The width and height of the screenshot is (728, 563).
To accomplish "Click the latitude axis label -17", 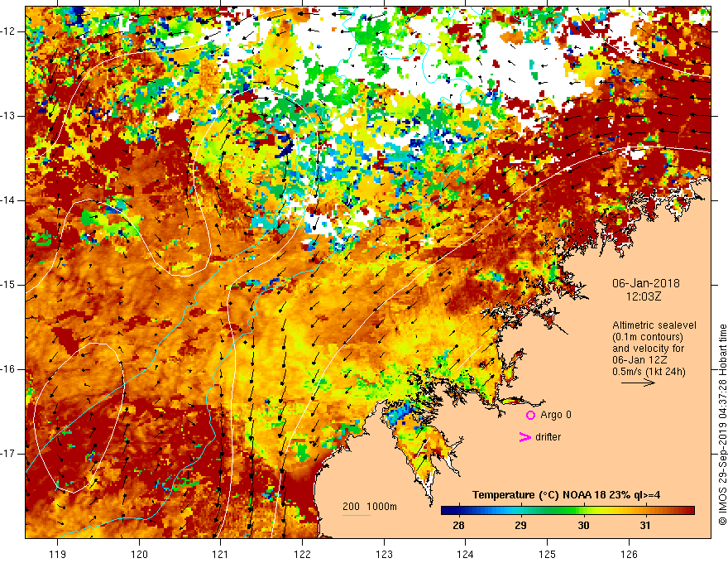I will pyautogui.click(x=8, y=454).
